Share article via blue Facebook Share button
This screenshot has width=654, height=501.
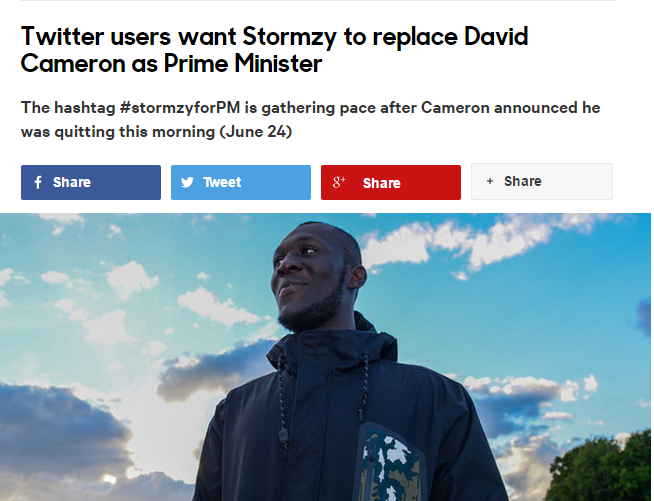point(91,182)
